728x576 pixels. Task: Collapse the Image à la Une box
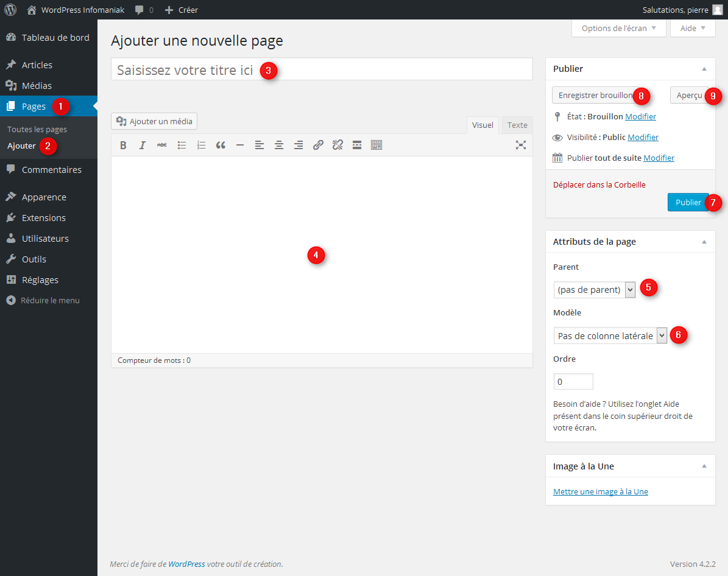pos(704,466)
